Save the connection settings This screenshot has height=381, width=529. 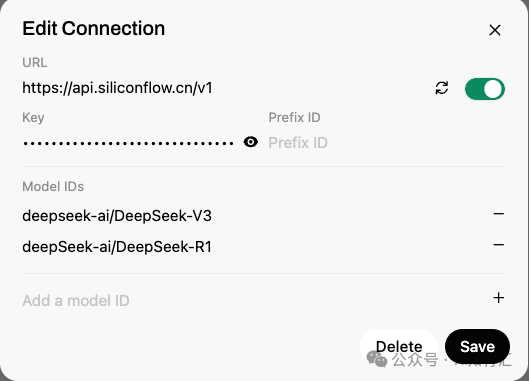tap(477, 347)
